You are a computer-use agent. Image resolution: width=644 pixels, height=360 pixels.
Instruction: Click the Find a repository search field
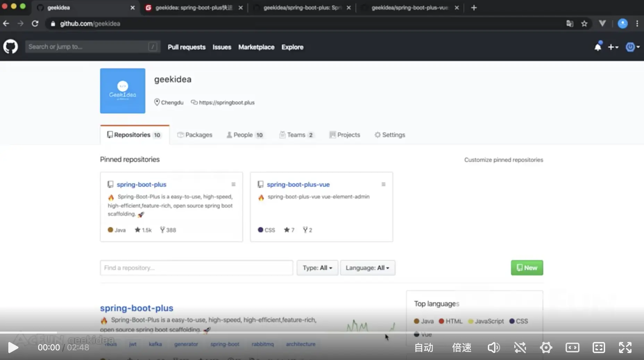point(196,268)
